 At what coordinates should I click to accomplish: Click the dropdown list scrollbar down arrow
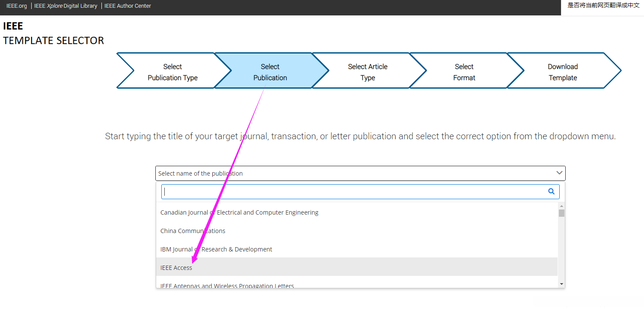(x=561, y=284)
